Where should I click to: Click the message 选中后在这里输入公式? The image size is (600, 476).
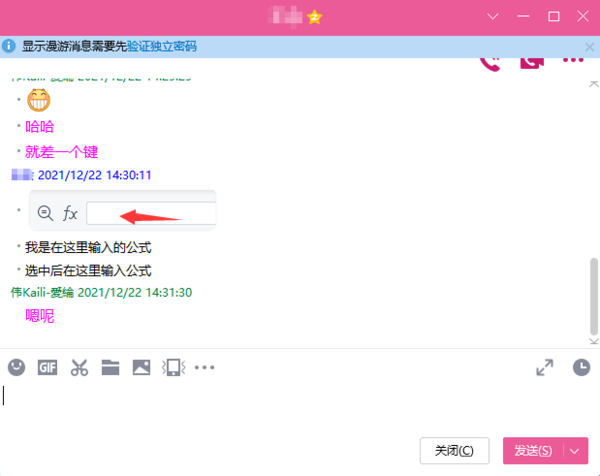88,271
